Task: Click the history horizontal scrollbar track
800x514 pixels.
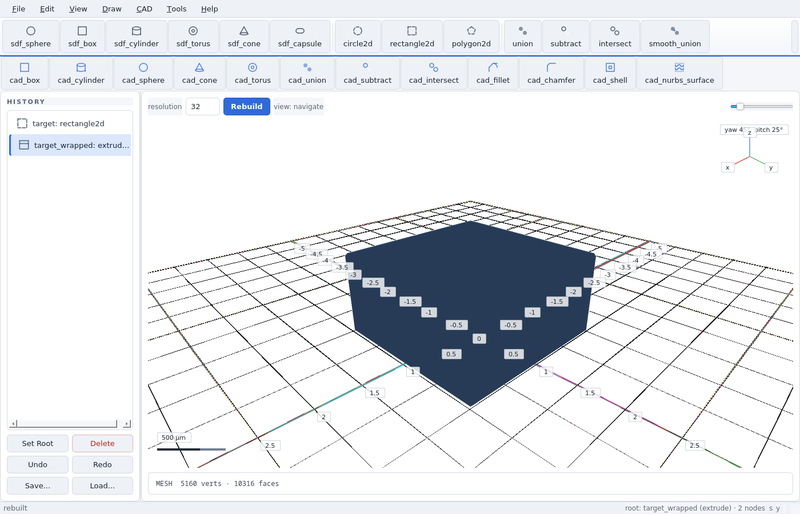Action: (x=69, y=424)
